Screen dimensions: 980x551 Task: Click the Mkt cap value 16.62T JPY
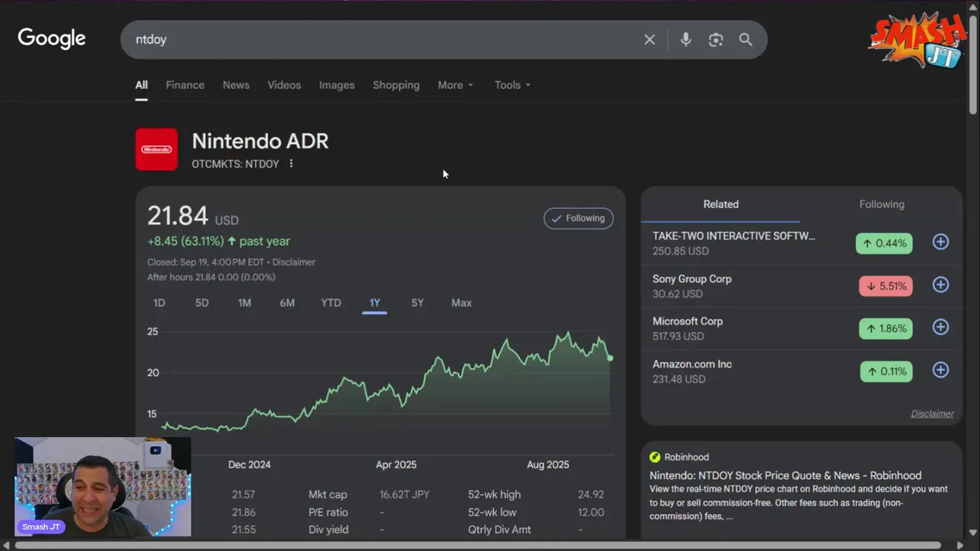(404, 494)
